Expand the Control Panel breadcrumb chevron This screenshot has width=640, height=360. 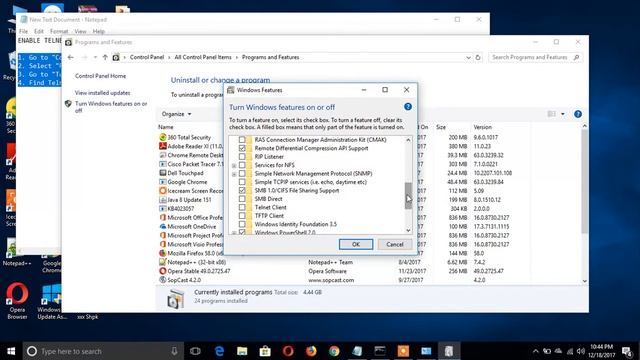[169, 58]
